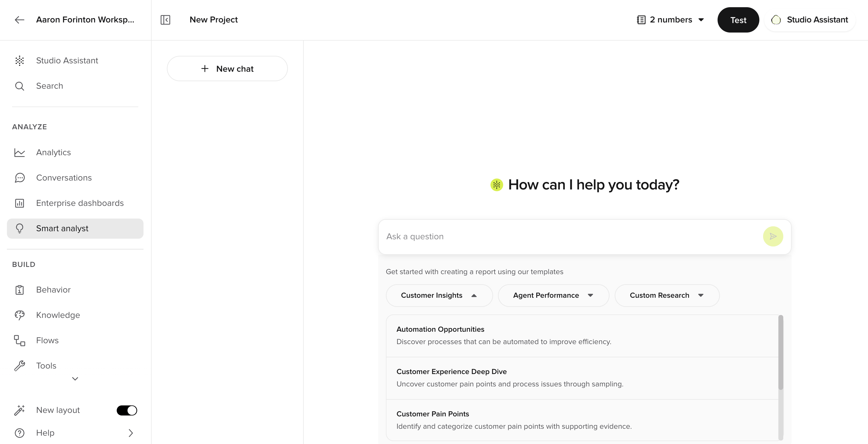Select Customer Pain Points template
The width and height of the screenshot is (868, 444).
[x=582, y=420]
